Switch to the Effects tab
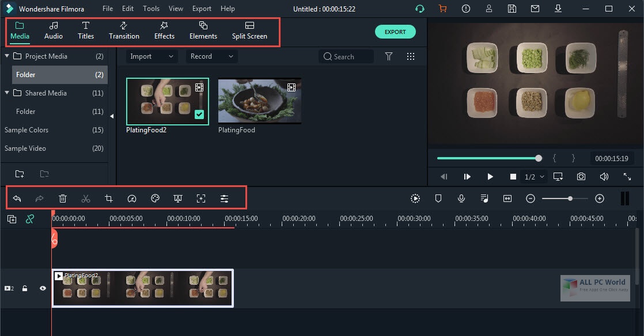This screenshot has width=644, height=336. (164, 30)
